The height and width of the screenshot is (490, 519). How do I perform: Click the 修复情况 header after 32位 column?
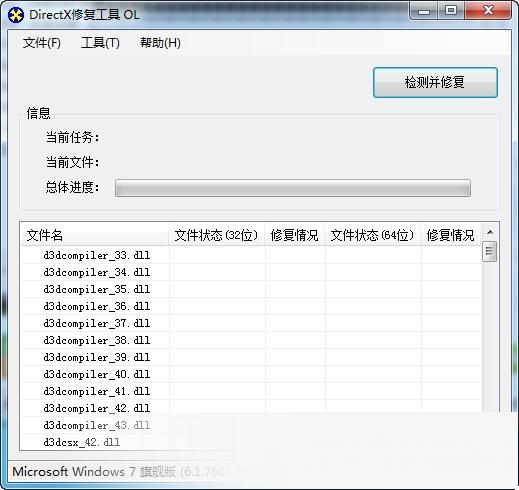(x=295, y=235)
